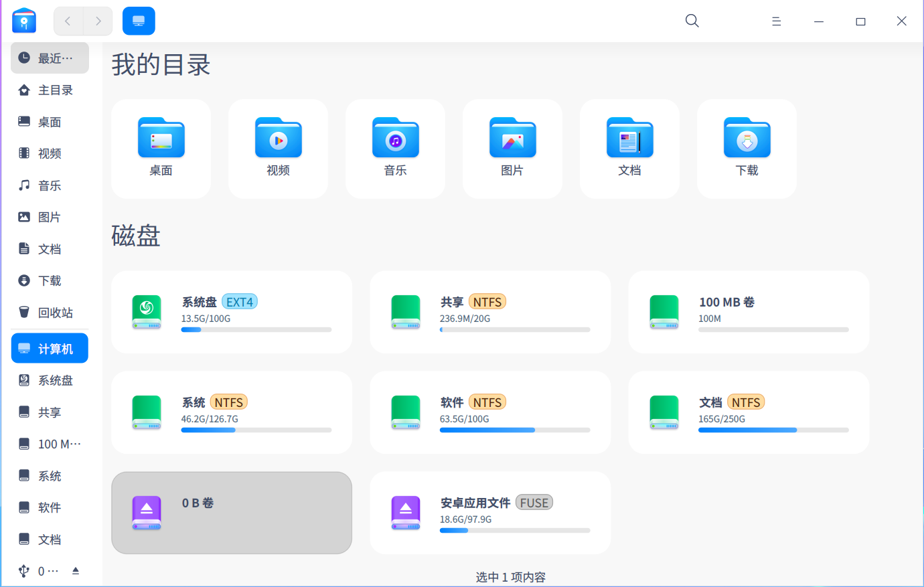Screen dimensions: 924x587
Task: Open the hamburger menu at top right
Action: (x=776, y=21)
